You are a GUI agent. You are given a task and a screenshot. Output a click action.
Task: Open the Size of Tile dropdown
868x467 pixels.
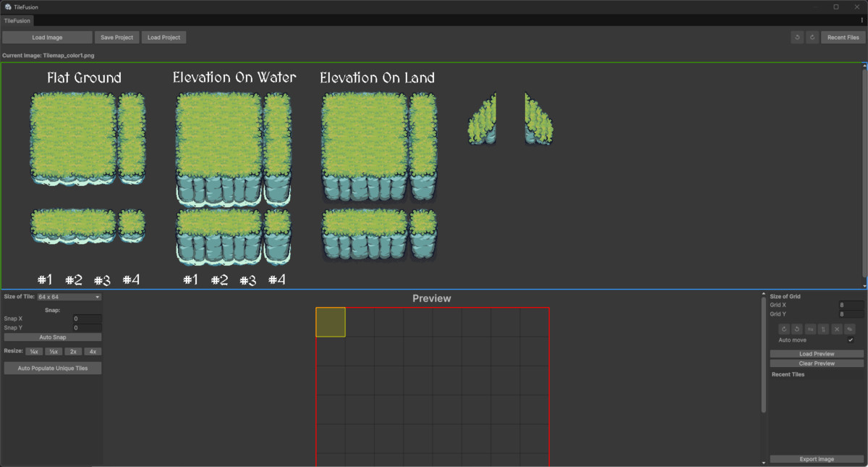point(68,296)
